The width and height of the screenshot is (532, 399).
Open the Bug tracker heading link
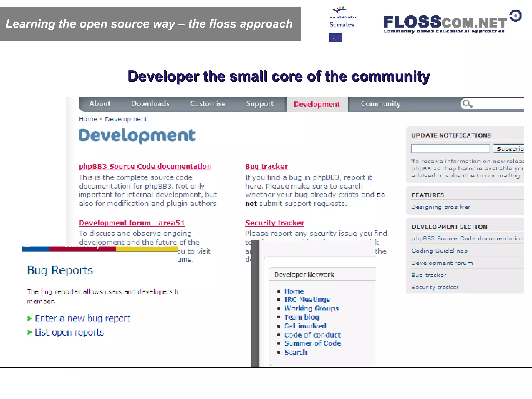[x=267, y=167]
